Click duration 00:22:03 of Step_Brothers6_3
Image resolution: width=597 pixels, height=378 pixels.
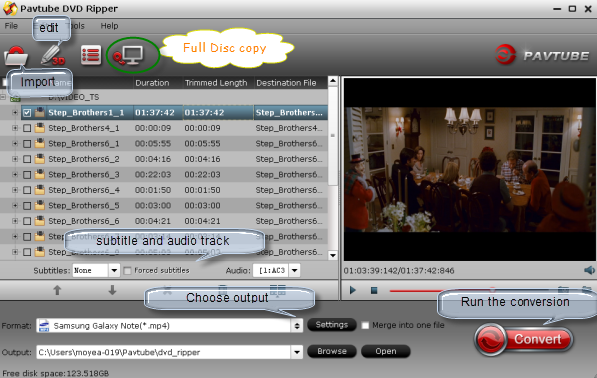point(153,175)
